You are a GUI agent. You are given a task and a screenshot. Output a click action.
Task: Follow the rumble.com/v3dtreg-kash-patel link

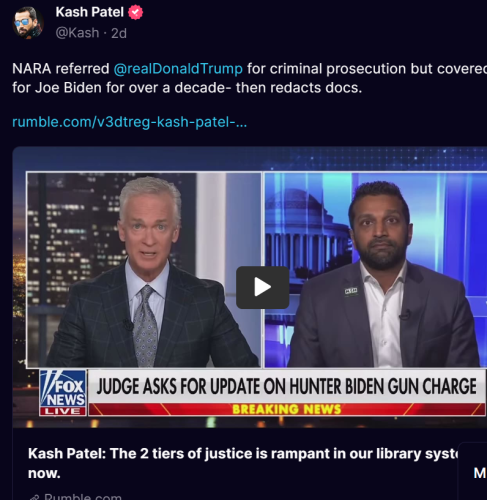[x=130, y=122]
